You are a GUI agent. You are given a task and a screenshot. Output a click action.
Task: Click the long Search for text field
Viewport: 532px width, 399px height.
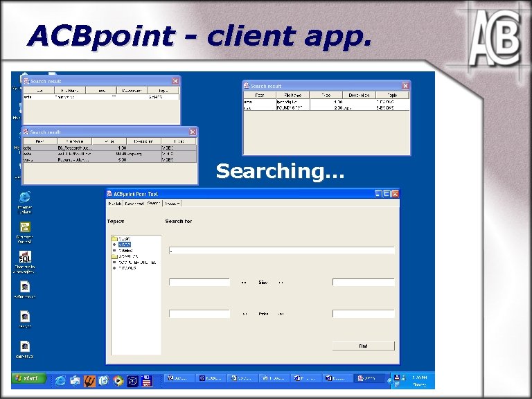point(282,250)
